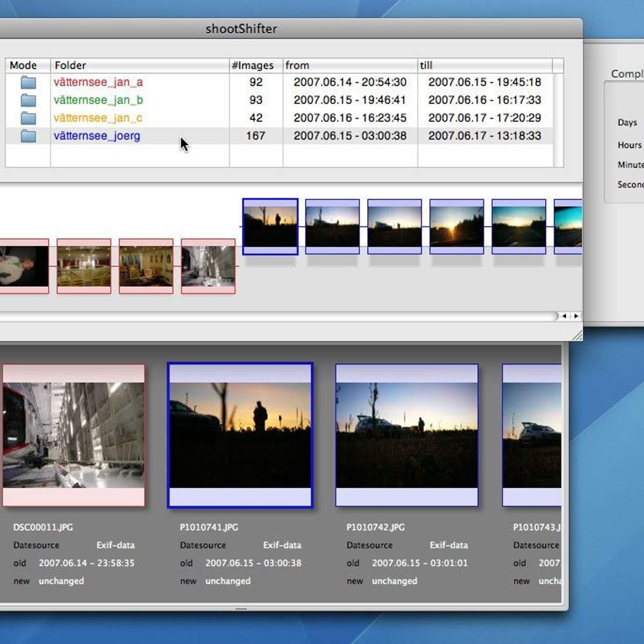Screen dimensions: 644x644
Task: Select the P1010741.JPG thumbnail
Action: (240, 434)
